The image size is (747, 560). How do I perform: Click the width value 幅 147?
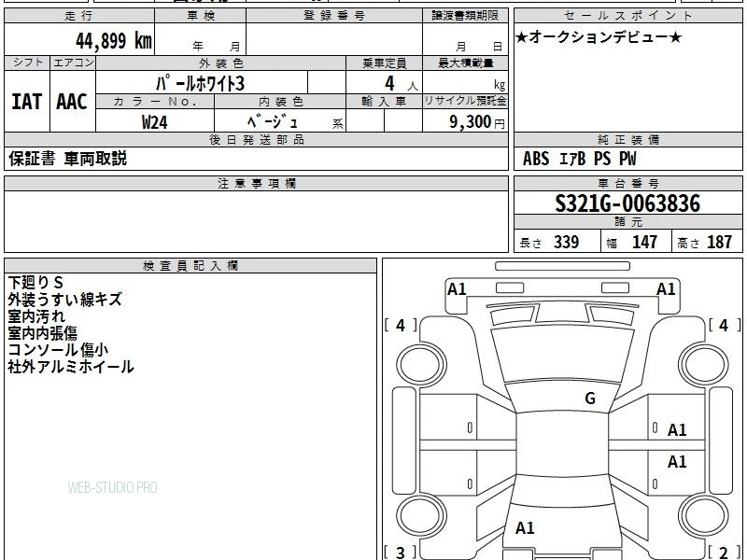(632, 242)
